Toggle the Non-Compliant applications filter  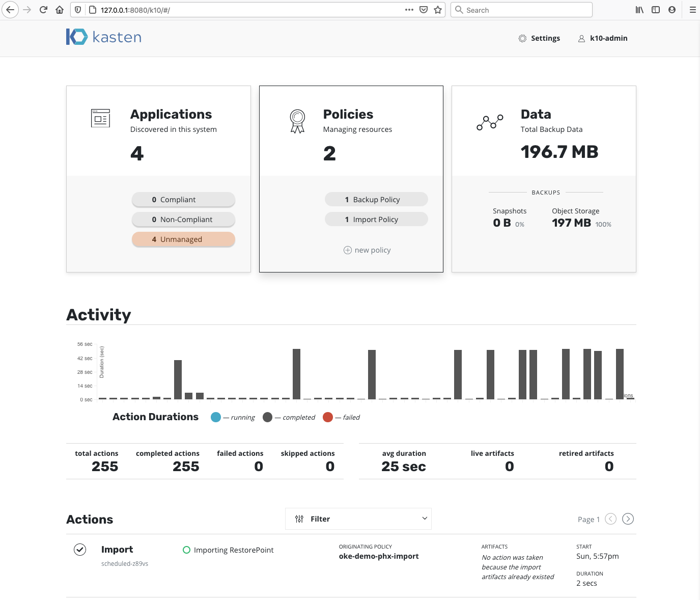183,219
